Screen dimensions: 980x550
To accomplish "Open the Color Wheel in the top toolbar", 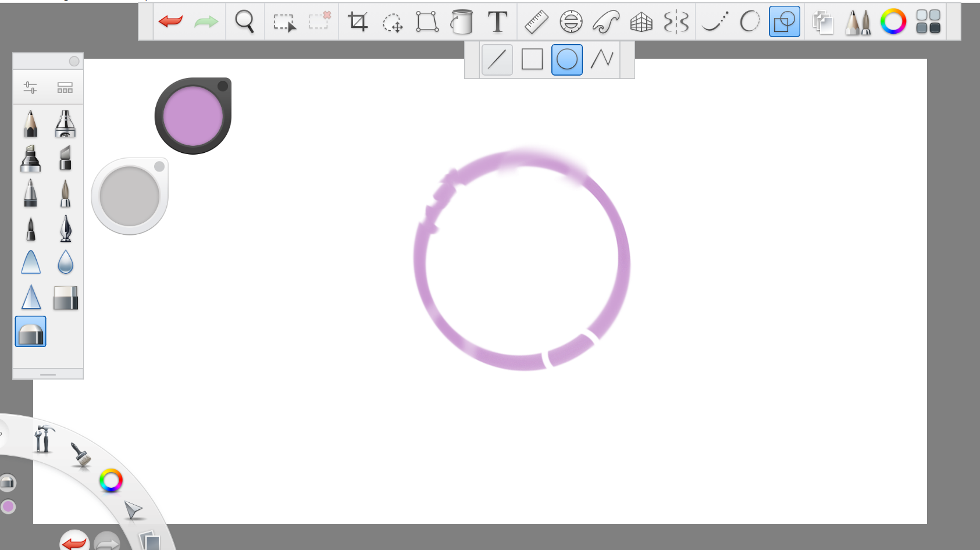I will coord(893,22).
